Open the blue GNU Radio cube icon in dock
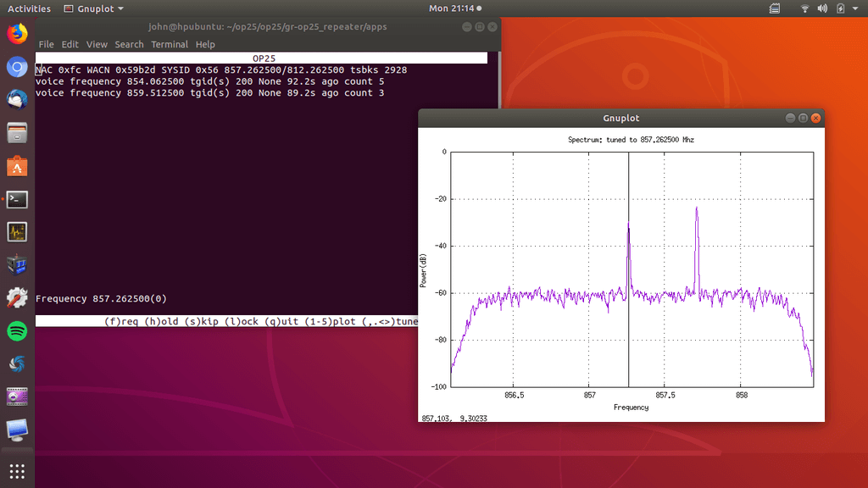The width and height of the screenshot is (868, 488). [17, 264]
